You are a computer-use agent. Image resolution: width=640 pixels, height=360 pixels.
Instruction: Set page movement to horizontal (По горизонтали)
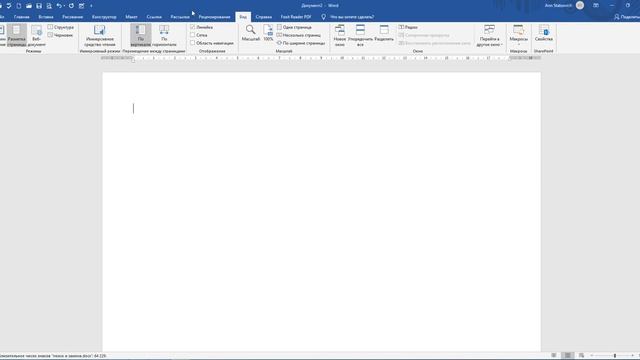[x=164, y=35]
